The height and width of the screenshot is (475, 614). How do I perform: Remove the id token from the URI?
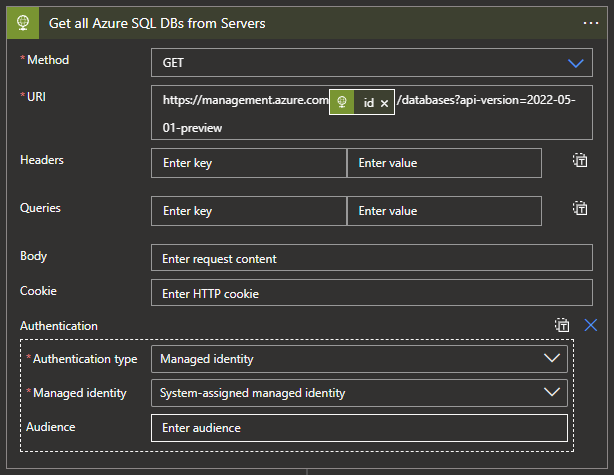[385, 103]
